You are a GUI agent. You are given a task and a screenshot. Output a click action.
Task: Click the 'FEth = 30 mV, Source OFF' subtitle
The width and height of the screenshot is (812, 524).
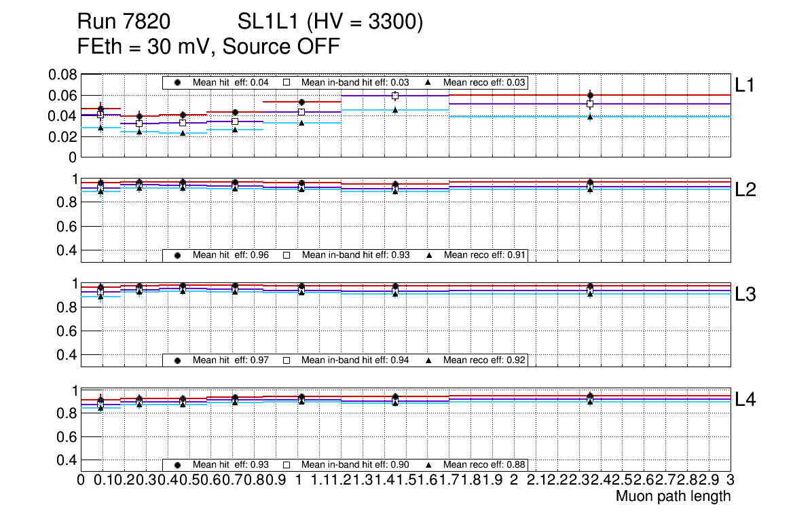208,47
